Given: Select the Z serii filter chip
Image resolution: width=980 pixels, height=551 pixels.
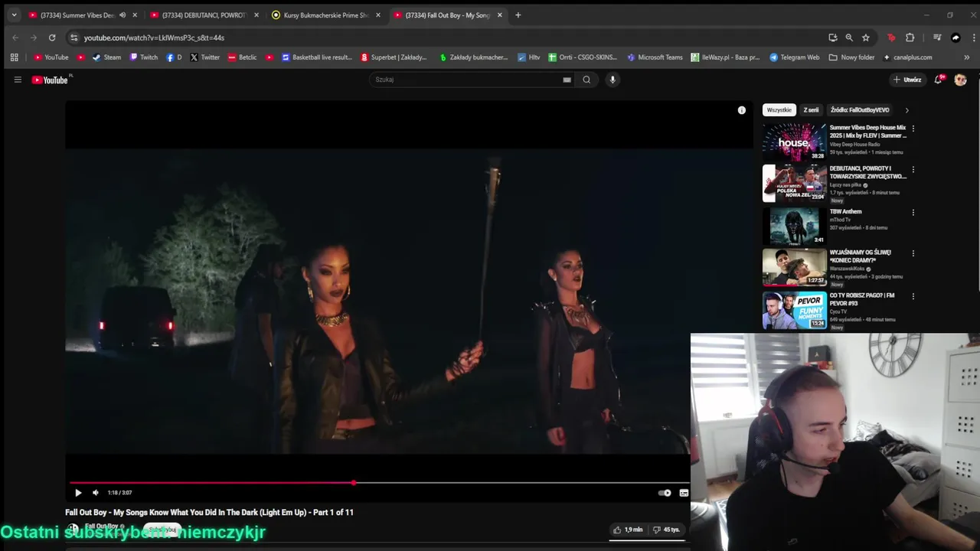Looking at the screenshot, I should (811, 110).
